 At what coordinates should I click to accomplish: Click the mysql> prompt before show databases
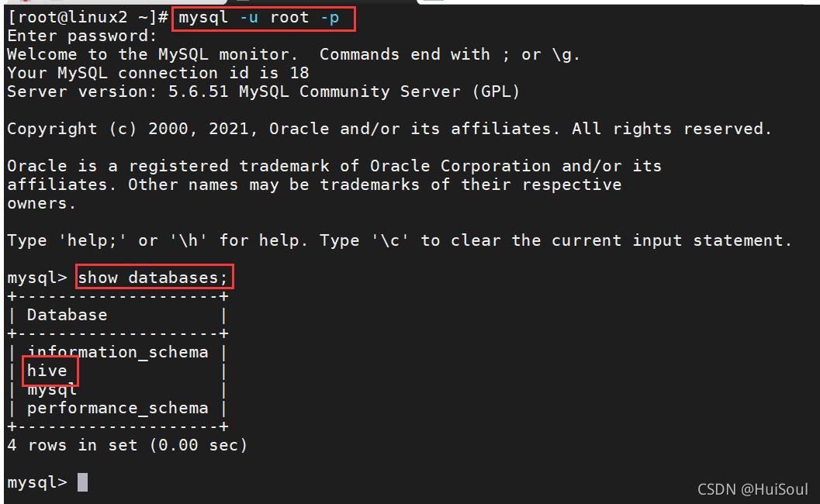click(37, 278)
